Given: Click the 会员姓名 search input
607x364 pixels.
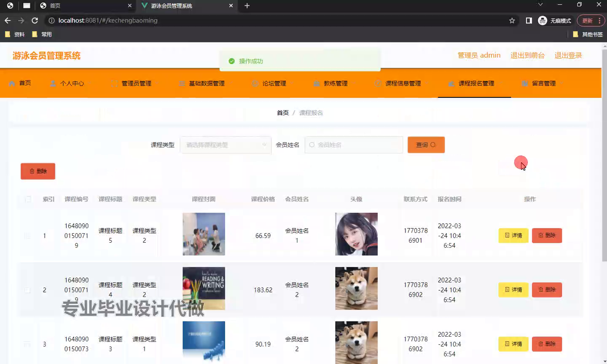Looking at the screenshot, I should click(354, 145).
